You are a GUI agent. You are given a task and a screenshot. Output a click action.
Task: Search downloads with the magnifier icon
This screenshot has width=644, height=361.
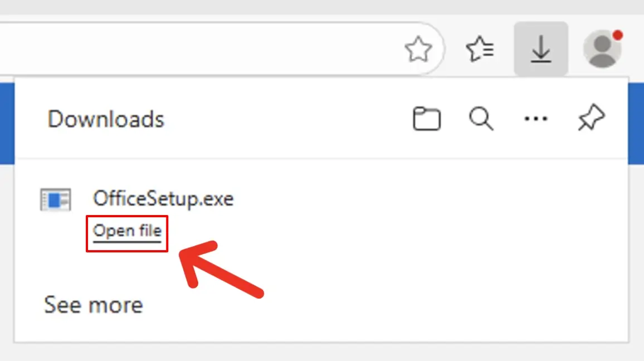click(481, 119)
